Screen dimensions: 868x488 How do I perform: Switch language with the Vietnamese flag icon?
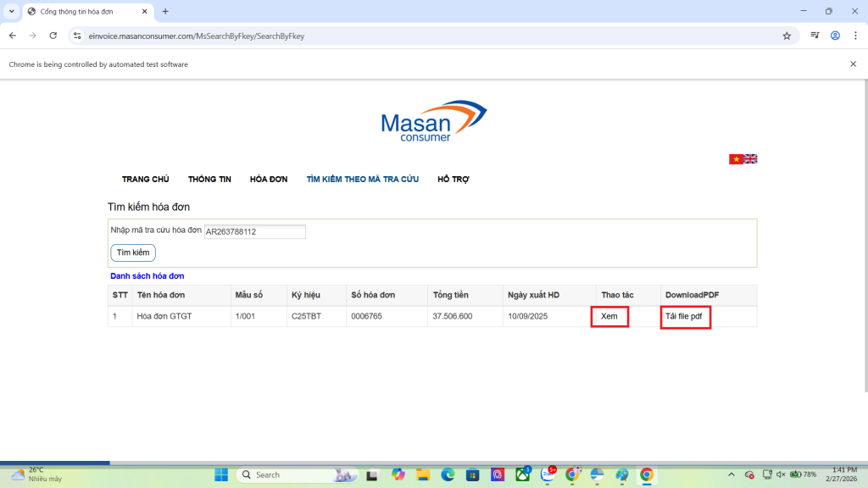tap(736, 159)
